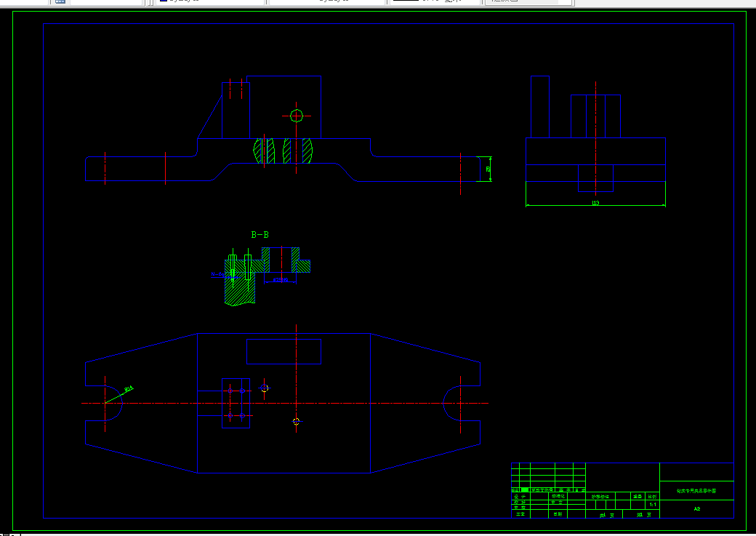The width and height of the screenshot is (756, 536).
Task: Select the green circle in front view
Action: click(x=297, y=116)
